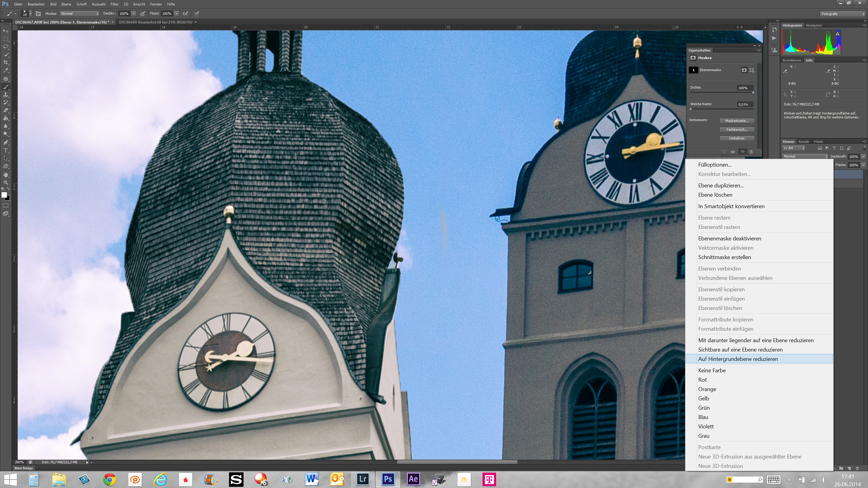Image resolution: width=868 pixels, height=488 pixels.
Task: Select the Move tool
Action: 6,31
